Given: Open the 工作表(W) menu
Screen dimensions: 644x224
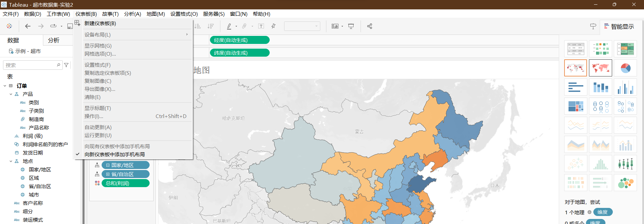Looking at the screenshot, I should [58, 14].
